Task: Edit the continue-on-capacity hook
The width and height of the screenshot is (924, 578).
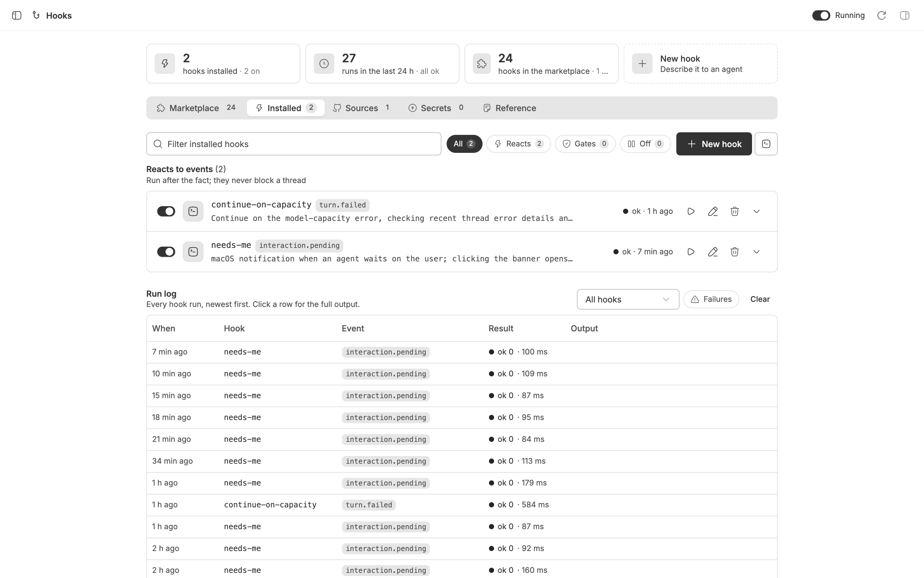Action: pos(713,211)
